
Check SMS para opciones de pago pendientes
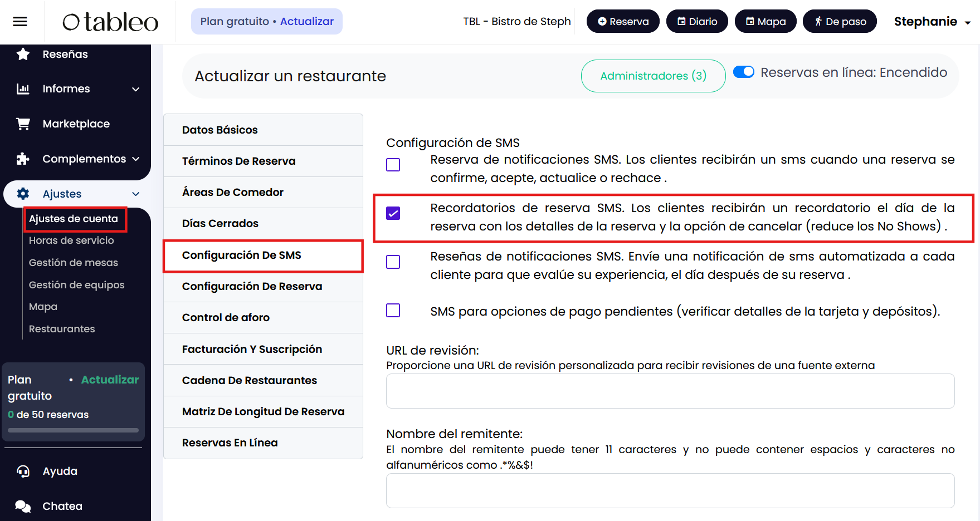pyautogui.click(x=393, y=310)
